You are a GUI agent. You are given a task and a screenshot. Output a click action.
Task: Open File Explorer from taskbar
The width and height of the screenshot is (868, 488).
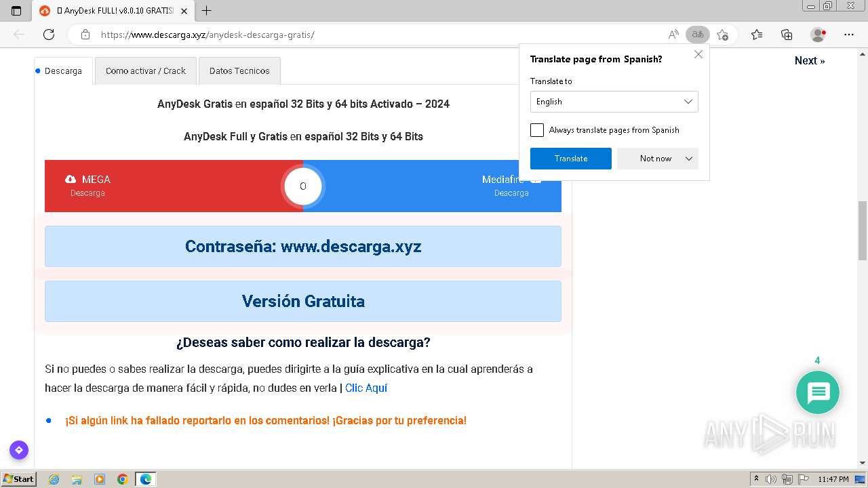point(77,479)
